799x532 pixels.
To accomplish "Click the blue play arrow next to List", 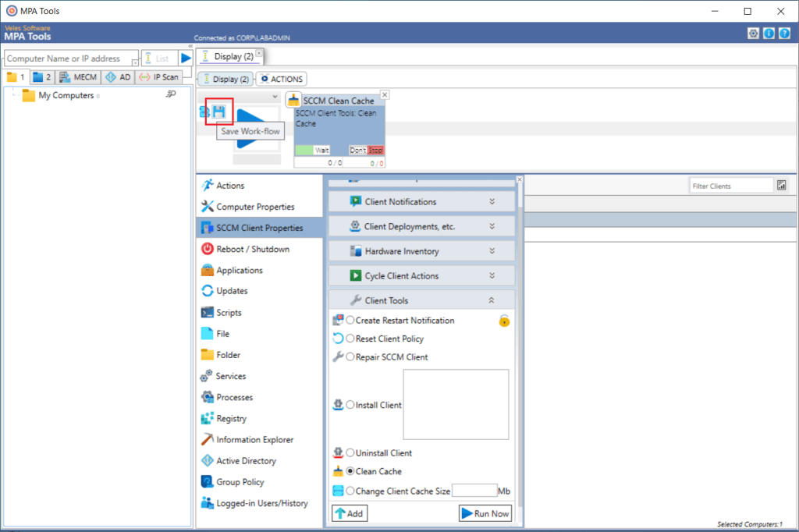I will tap(186, 58).
